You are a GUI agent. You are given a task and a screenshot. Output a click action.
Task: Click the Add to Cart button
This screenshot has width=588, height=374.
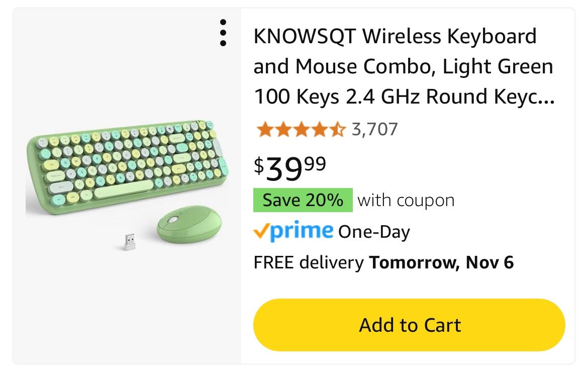[x=409, y=325]
